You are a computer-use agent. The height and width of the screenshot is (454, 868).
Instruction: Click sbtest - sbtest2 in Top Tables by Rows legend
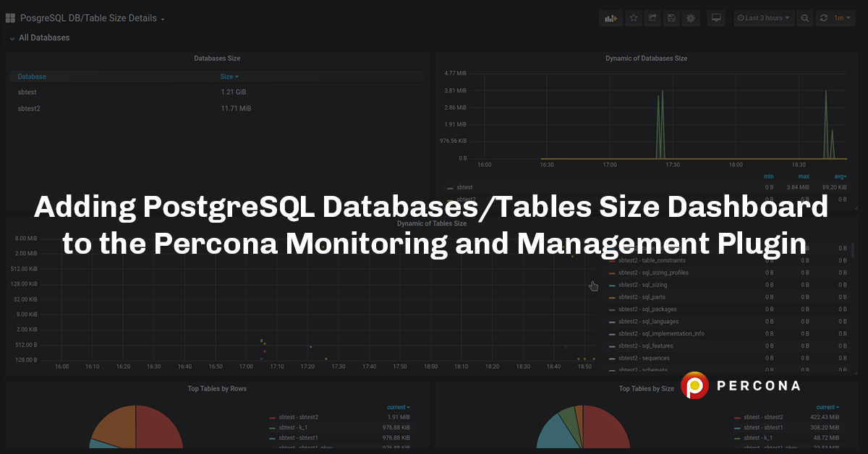pyautogui.click(x=299, y=417)
